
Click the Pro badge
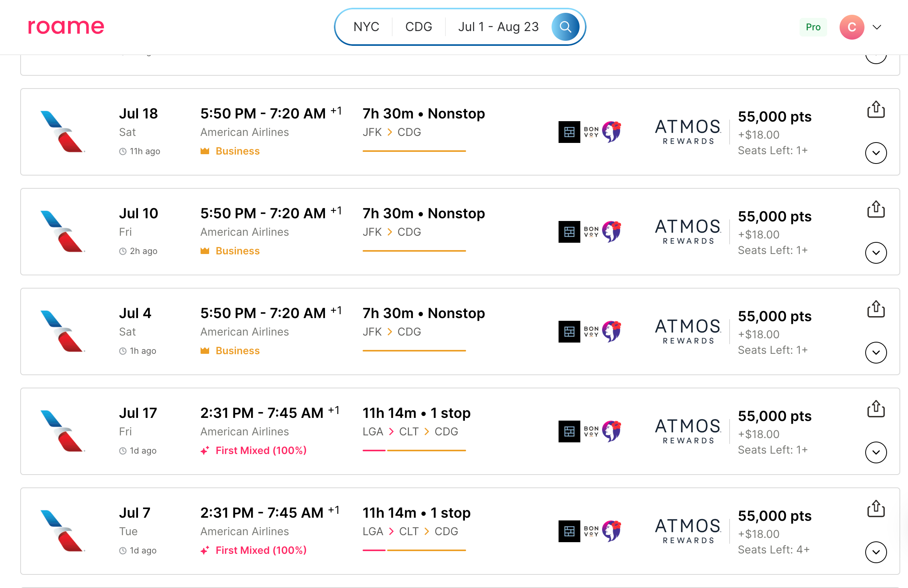click(813, 27)
